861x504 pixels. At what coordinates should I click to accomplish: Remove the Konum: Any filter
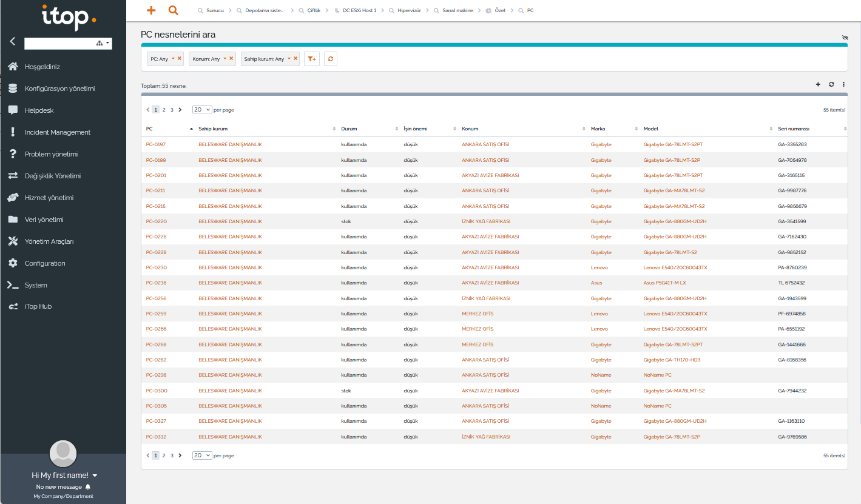[231, 58]
